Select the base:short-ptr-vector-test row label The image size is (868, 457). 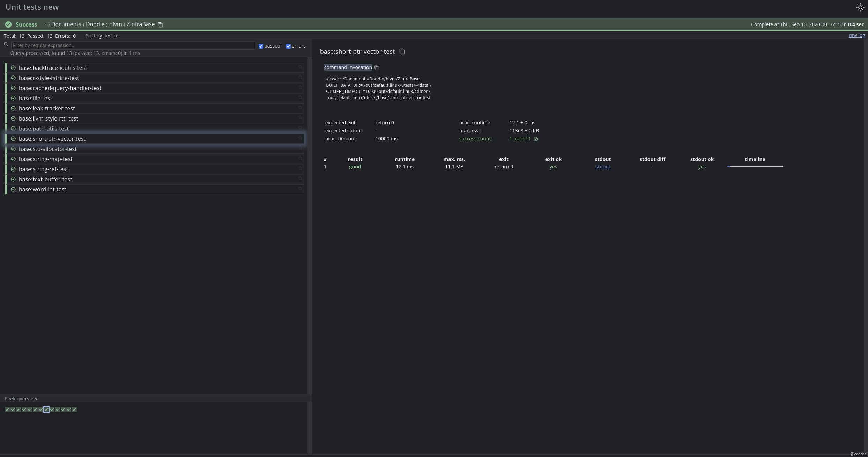[52, 139]
